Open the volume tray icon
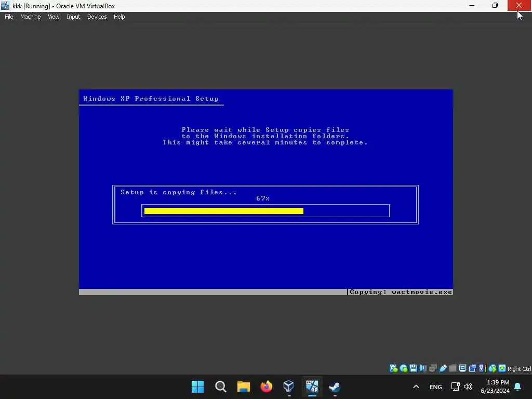 tap(468, 387)
